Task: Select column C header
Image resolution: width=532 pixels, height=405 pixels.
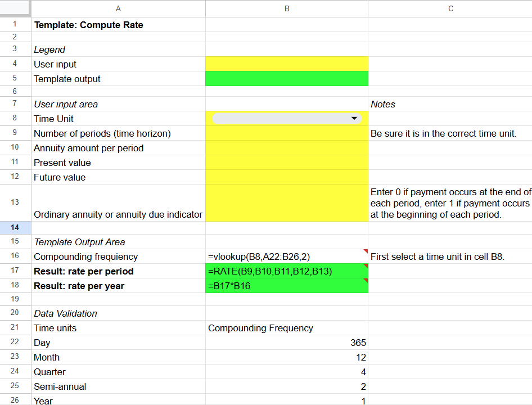Action: pyautogui.click(x=450, y=8)
